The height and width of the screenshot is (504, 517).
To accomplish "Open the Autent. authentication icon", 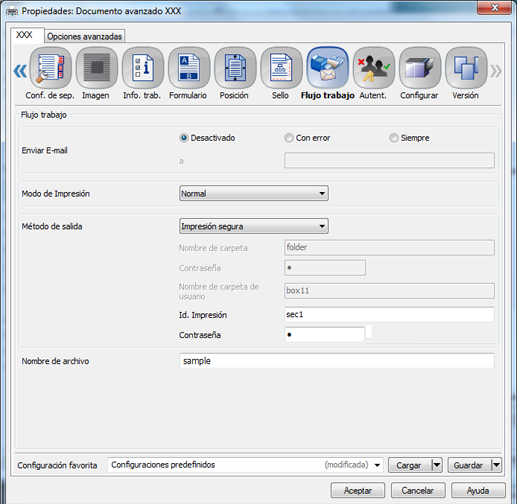I will click(x=374, y=68).
